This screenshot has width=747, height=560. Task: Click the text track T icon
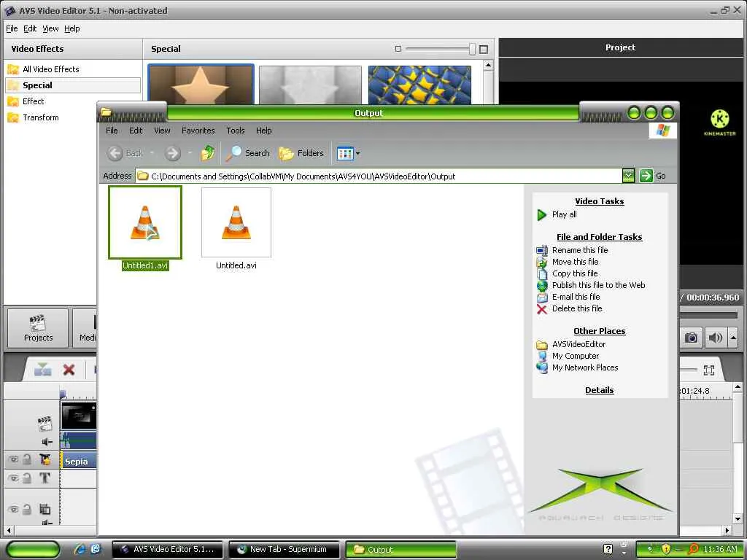pyautogui.click(x=44, y=478)
